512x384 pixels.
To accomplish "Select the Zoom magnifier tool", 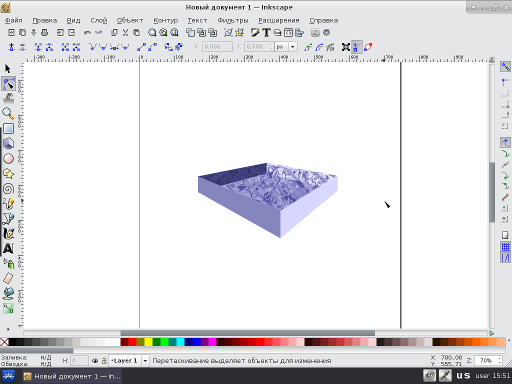I will (8, 113).
